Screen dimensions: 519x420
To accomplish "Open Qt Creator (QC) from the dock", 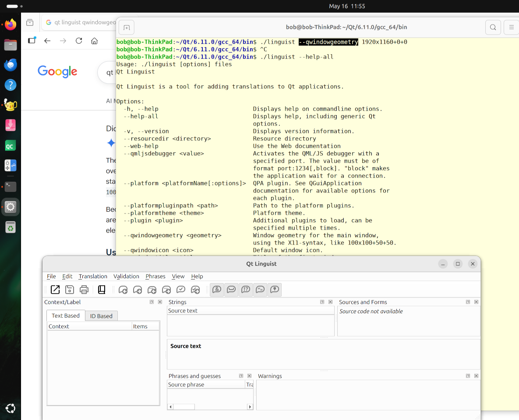I will click(11, 146).
